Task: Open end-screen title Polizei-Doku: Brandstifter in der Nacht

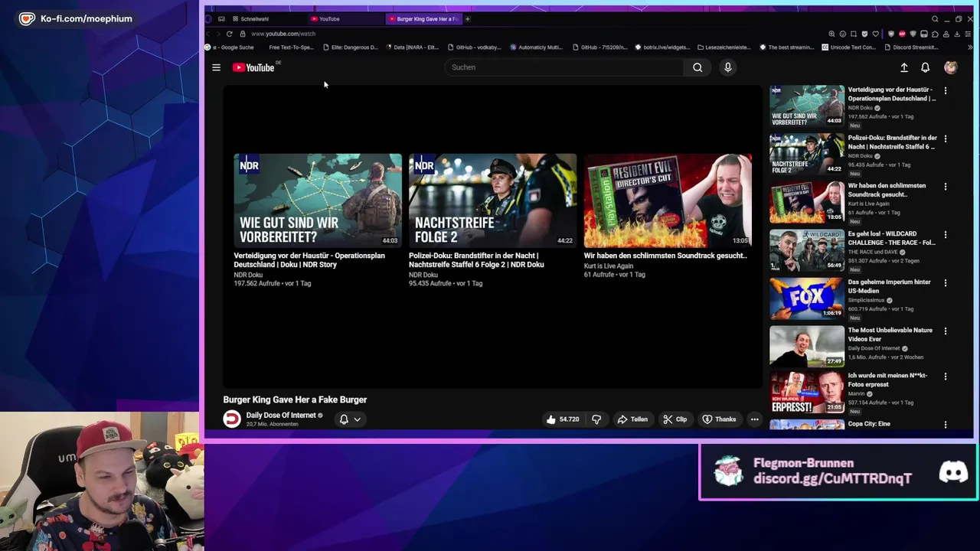Action: point(476,260)
